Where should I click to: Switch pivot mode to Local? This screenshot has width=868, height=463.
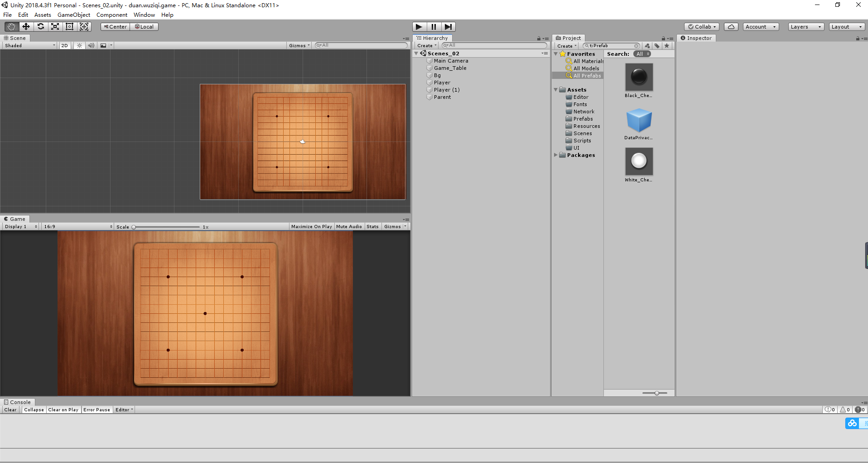pos(145,26)
